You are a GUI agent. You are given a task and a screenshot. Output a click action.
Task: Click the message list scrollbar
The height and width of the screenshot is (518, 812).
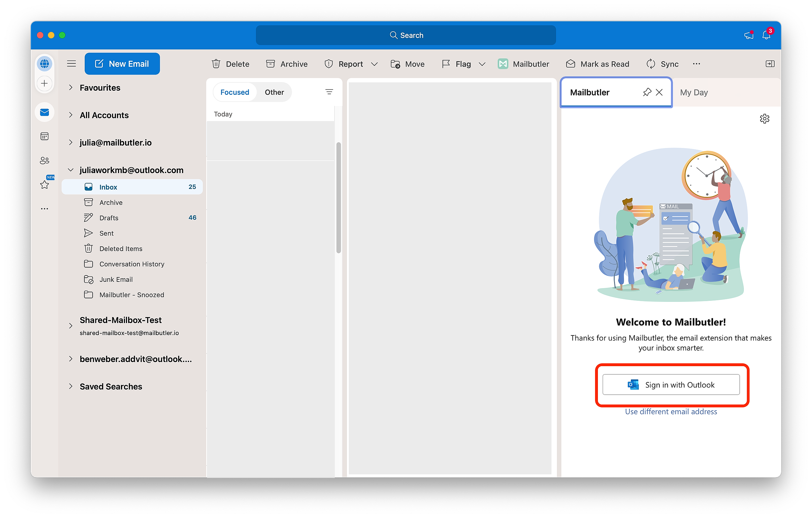[x=338, y=197]
